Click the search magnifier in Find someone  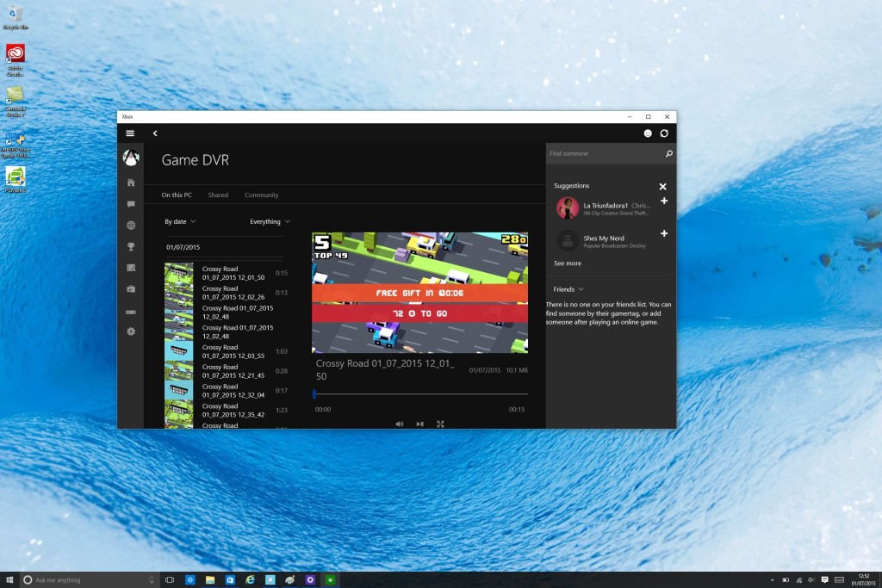coord(668,153)
